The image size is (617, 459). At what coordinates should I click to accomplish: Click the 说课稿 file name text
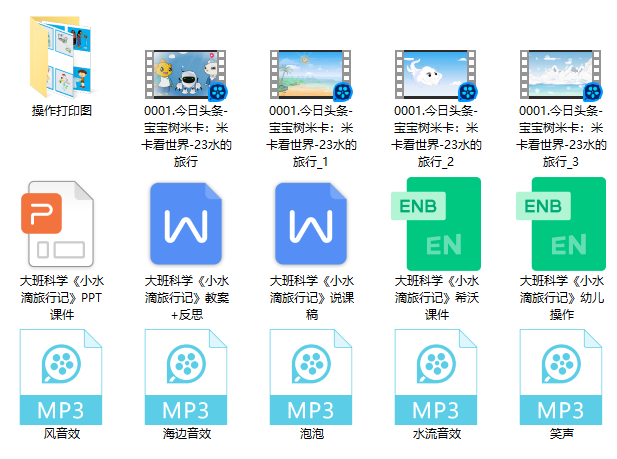(x=312, y=298)
